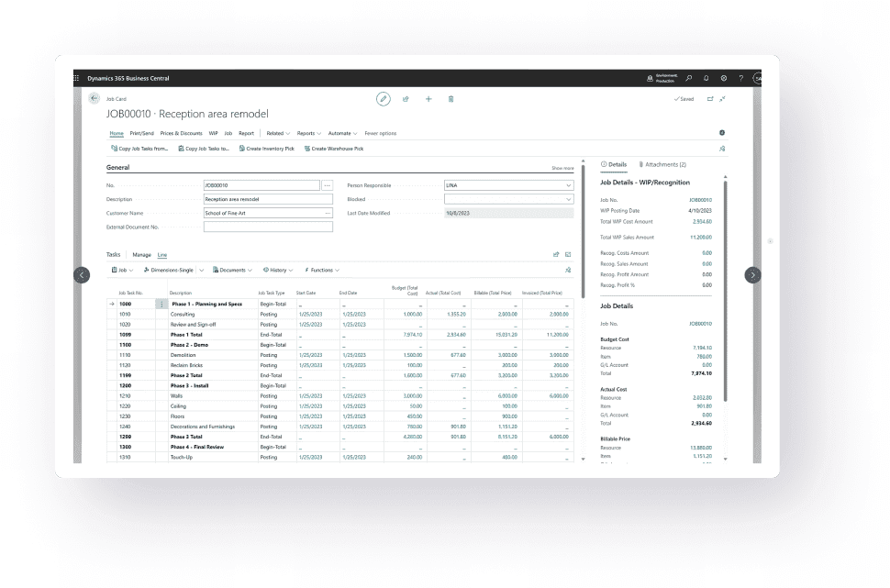
Task: Open the search magnifier in top bar
Action: pos(689,78)
